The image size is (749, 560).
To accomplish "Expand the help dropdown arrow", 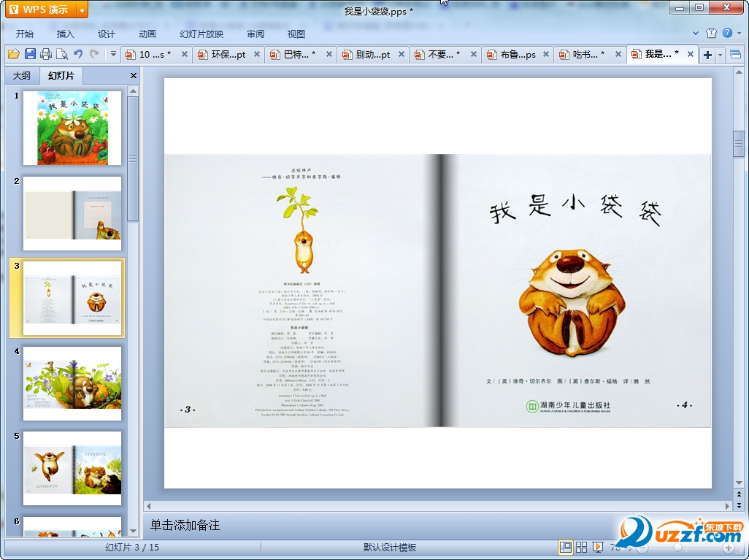I will [x=739, y=33].
